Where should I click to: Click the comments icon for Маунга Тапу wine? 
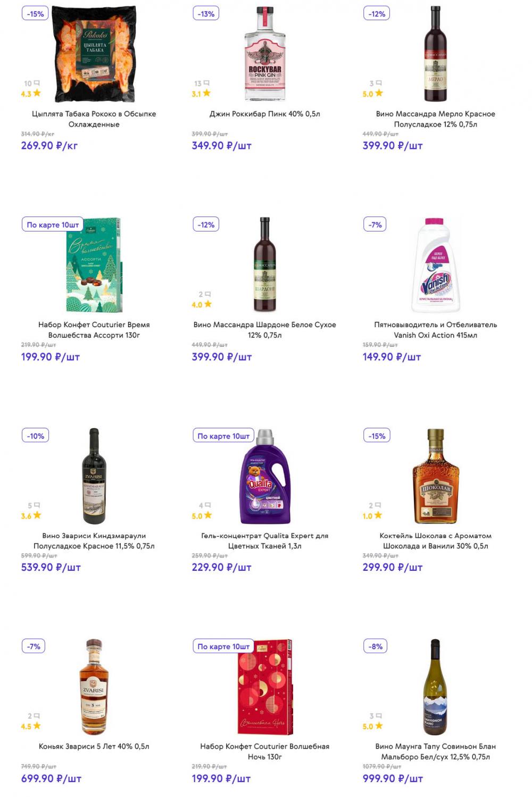pyautogui.click(x=379, y=716)
